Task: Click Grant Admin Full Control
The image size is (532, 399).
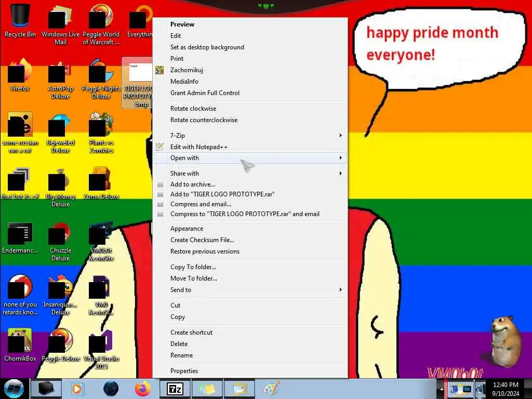Action: (250, 93)
